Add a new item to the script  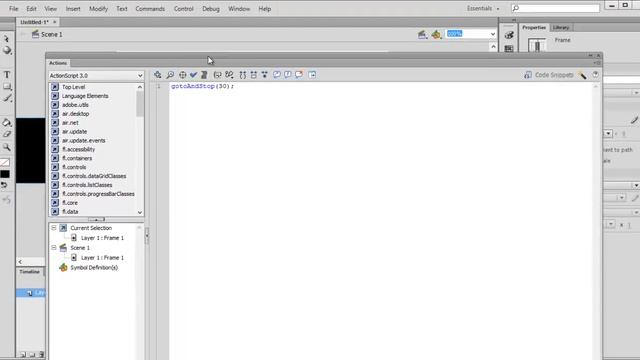click(158, 75)
